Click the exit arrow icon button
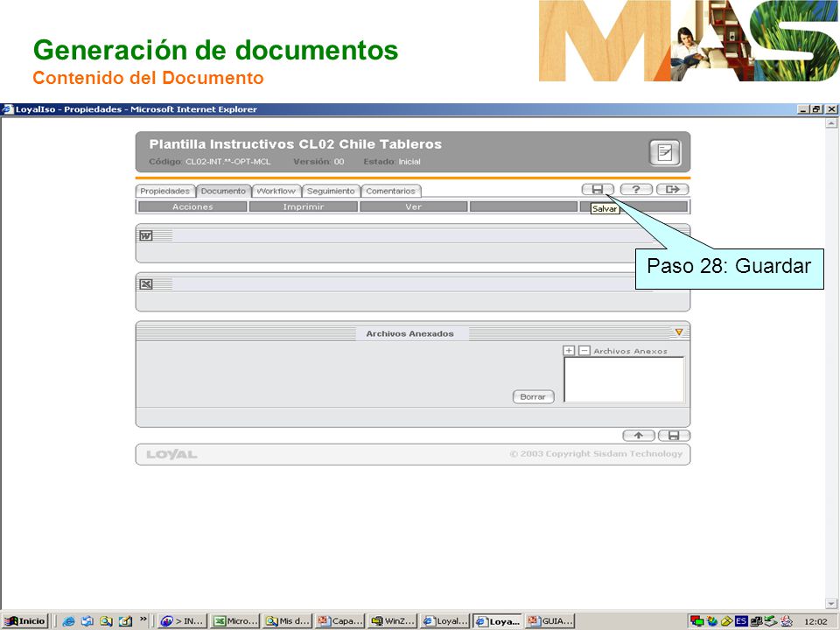The image size is (840, 630). (672, 189)
